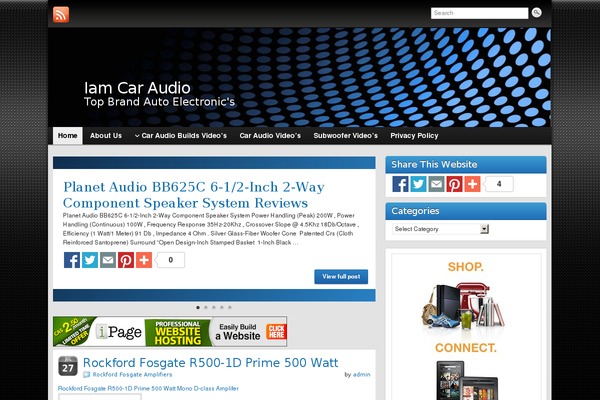Pin the Planet Audio post on Pinterest
Screen dimensions: 600x400
click(126, 260)
